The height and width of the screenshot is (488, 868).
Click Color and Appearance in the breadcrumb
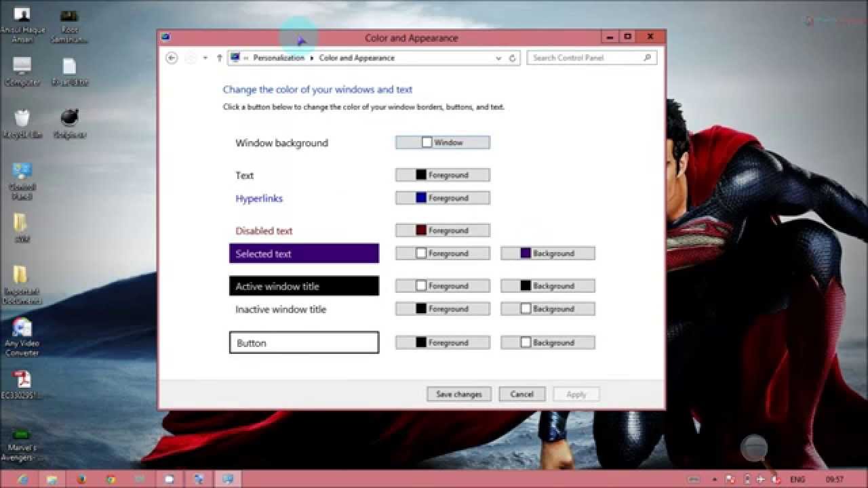357,58
